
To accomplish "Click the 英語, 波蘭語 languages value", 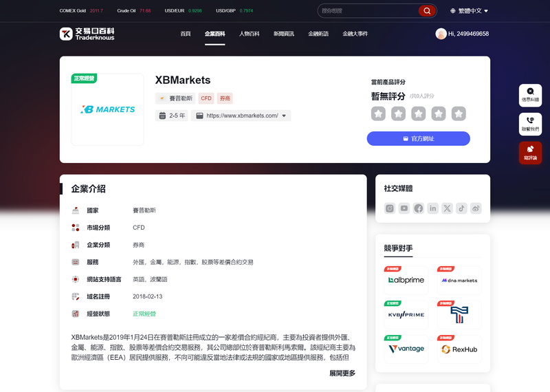I will tap(150, 279).
